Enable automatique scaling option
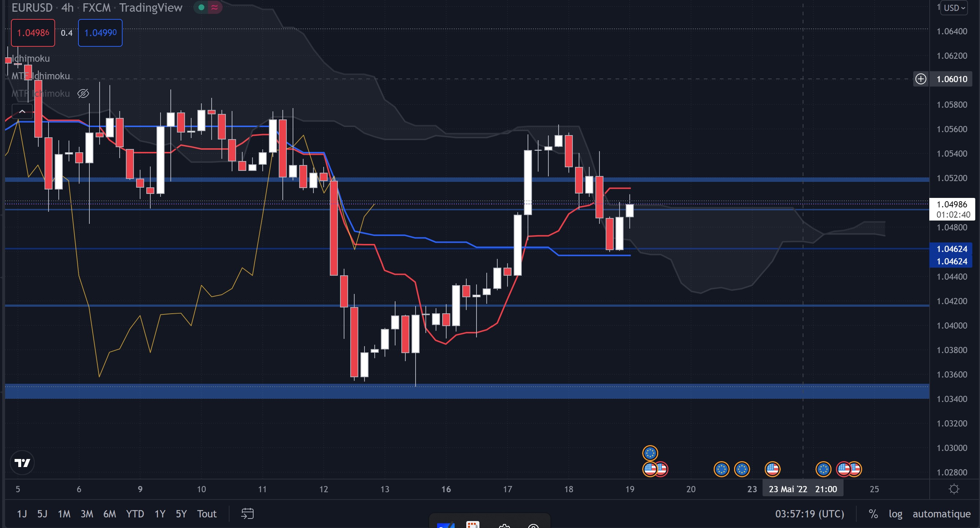 click(x=941, y=513)
